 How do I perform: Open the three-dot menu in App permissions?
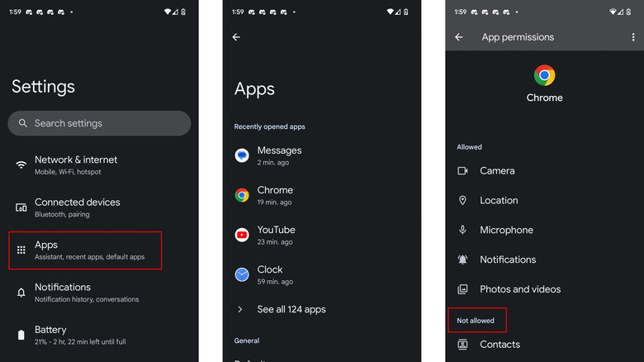pyautogui.click(x=633, y=37)
